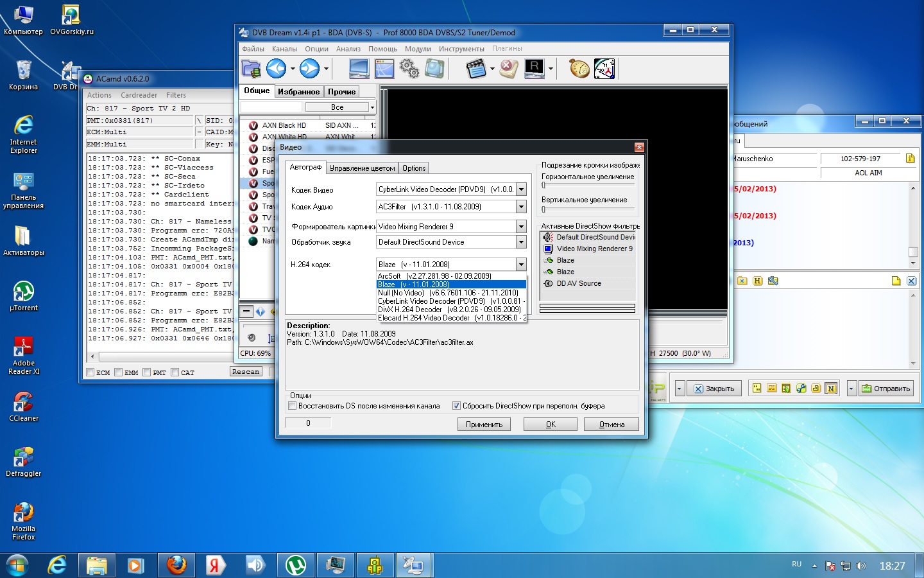
Task: Click Rescan button in ACamd
Action: click(246, 372)
